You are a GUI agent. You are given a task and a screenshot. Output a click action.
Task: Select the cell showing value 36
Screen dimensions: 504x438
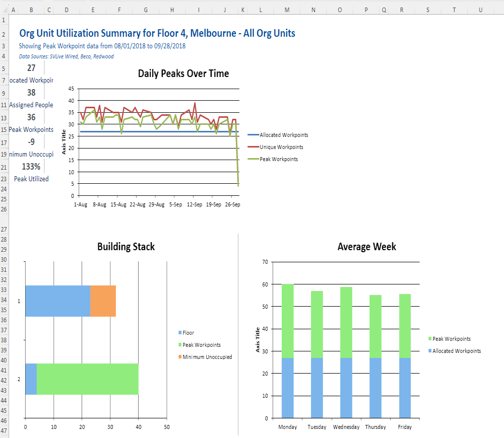pyautogui.click(x=31, y=117)
